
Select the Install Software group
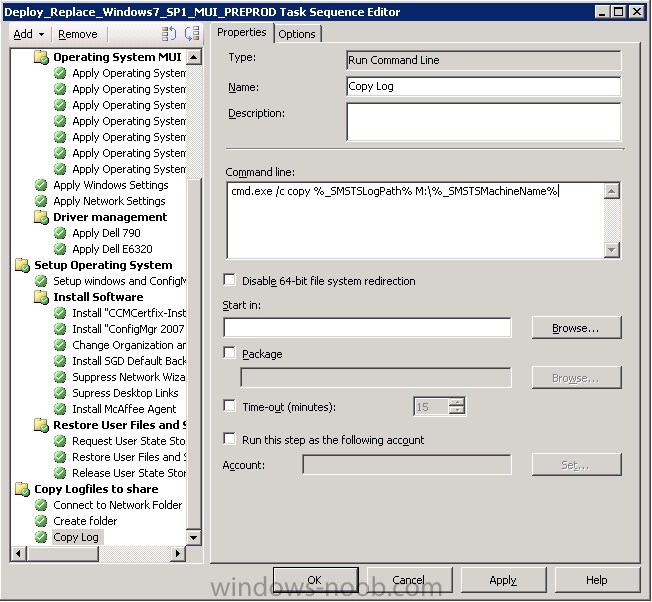[x=98, y=297]
